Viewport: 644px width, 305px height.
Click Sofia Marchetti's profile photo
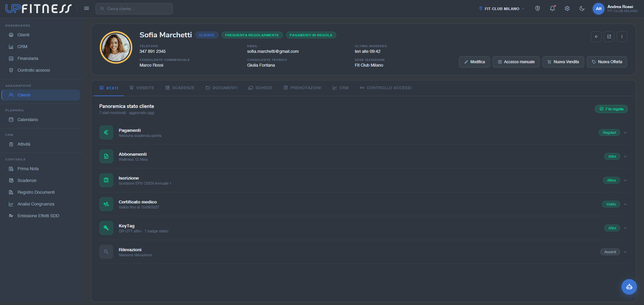pyautogui.click(x=116, y=47)
